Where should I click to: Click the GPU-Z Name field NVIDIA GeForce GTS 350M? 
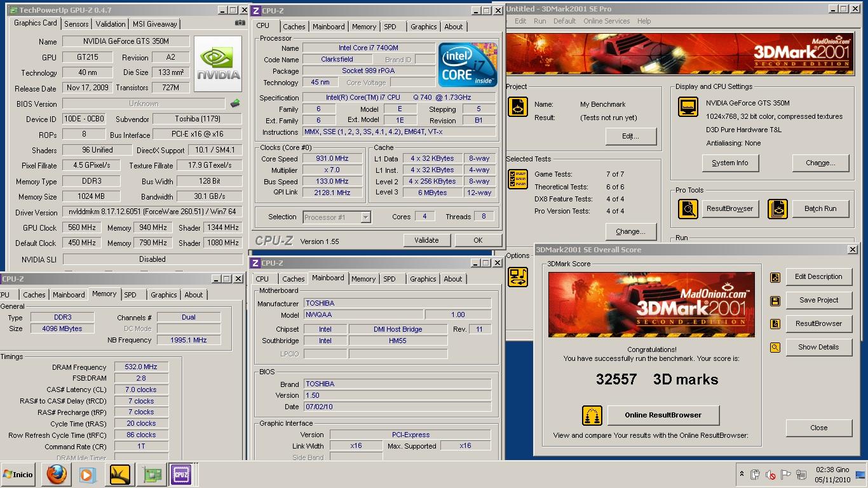(125, 41)
